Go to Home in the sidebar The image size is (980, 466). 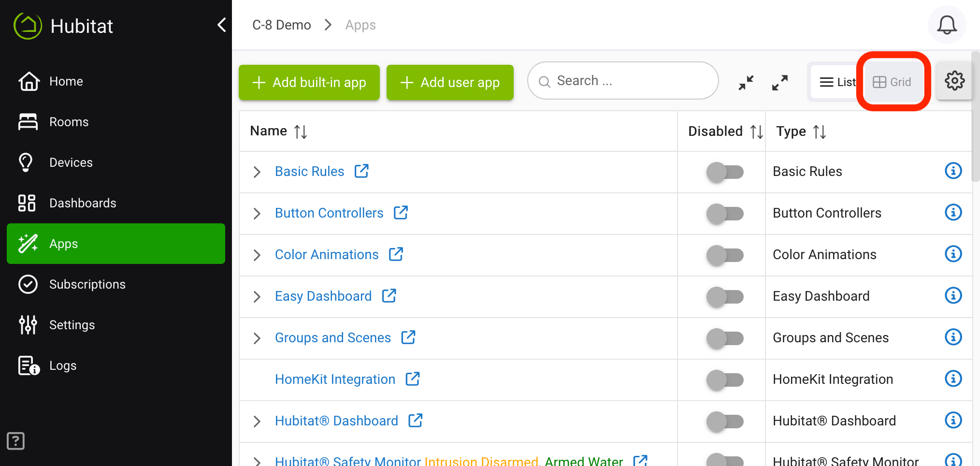(116, 81)
